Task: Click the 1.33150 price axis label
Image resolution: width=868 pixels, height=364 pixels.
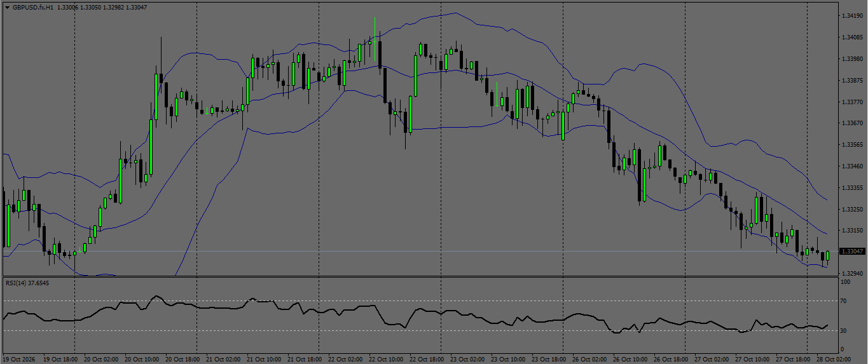Action: point(851,230)
